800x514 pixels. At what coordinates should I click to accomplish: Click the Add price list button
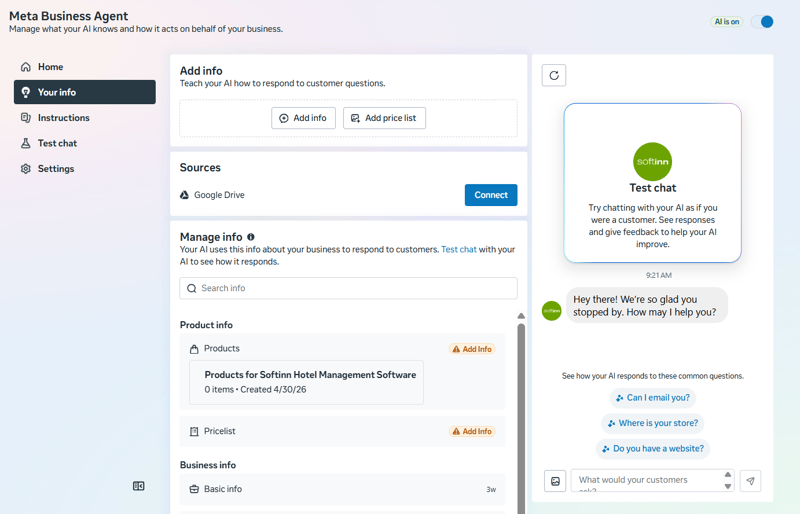point(384,118)
